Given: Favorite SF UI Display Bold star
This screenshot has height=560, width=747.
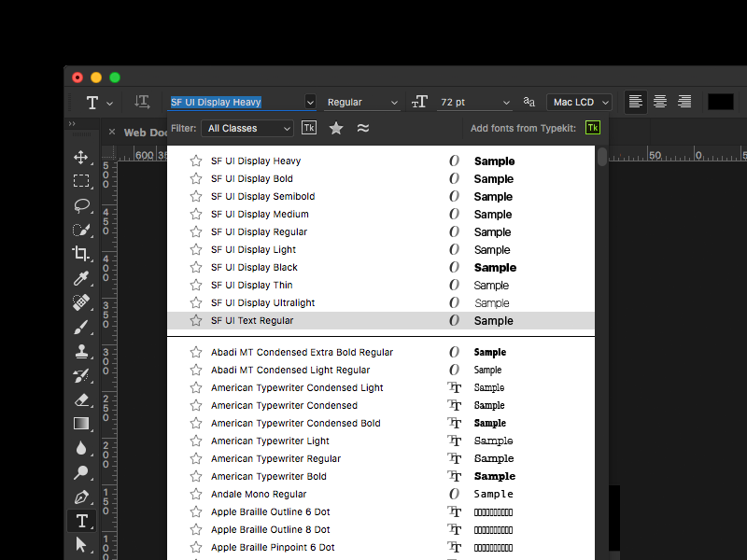Looking at the screenshot, I should 196,178.
